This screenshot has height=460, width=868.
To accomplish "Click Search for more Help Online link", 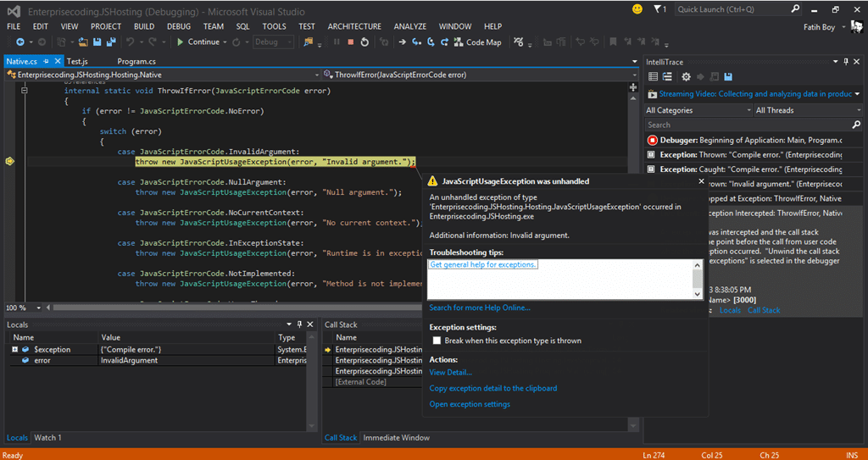I will (x=480, y=308).
